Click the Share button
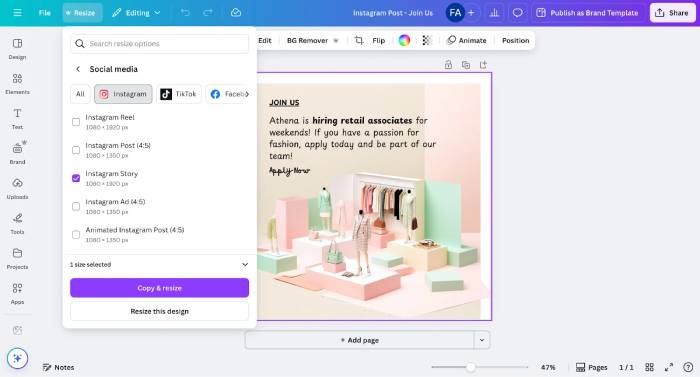 [672, 13]
